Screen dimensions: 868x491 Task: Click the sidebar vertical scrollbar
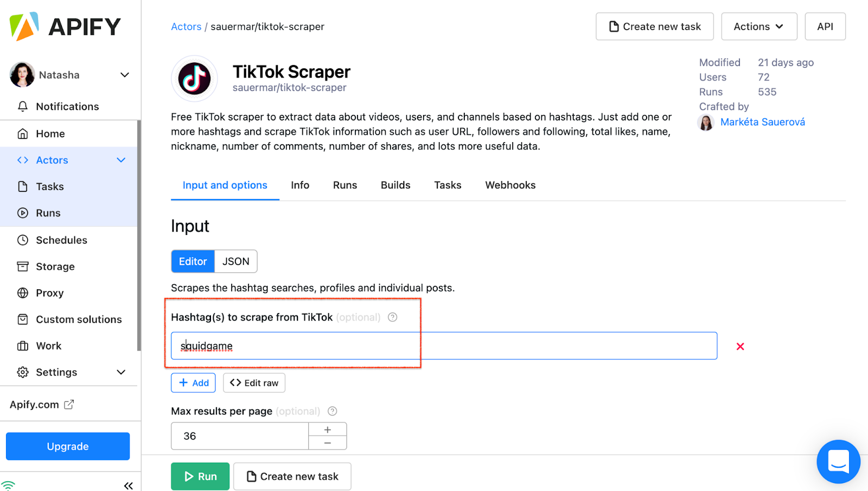point(139,235)
